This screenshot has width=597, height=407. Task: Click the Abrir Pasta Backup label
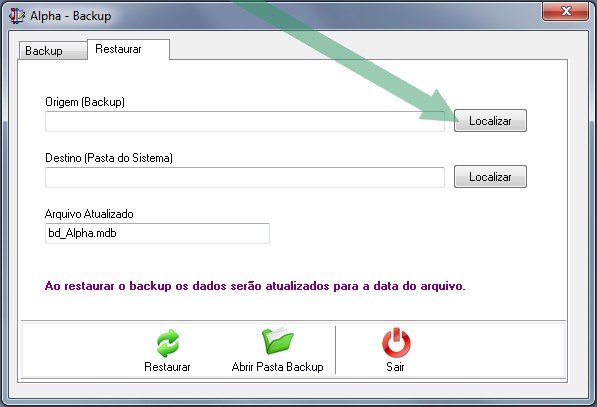point(278,367)
